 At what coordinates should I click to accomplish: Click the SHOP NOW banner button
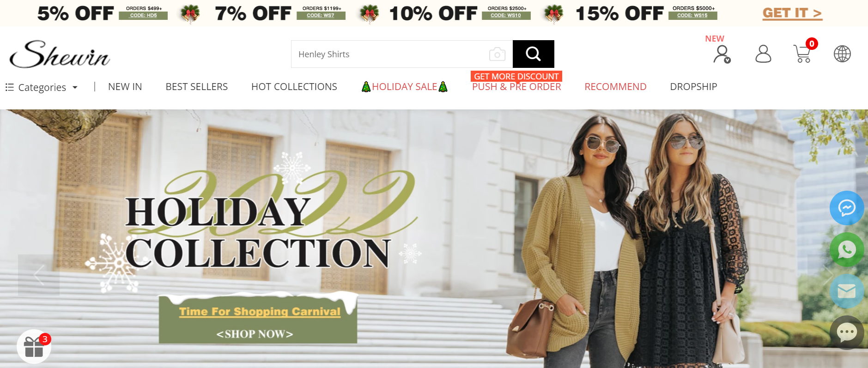(x=255, y=334)
